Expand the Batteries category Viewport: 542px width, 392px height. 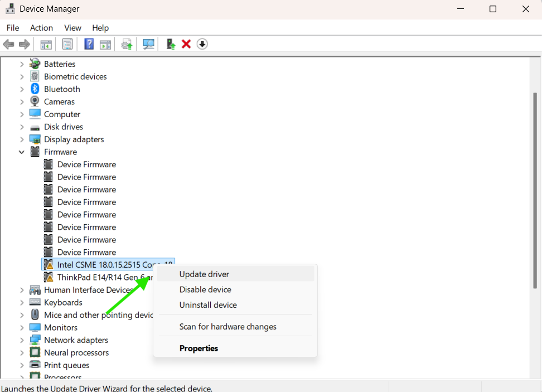click(22, 64)
